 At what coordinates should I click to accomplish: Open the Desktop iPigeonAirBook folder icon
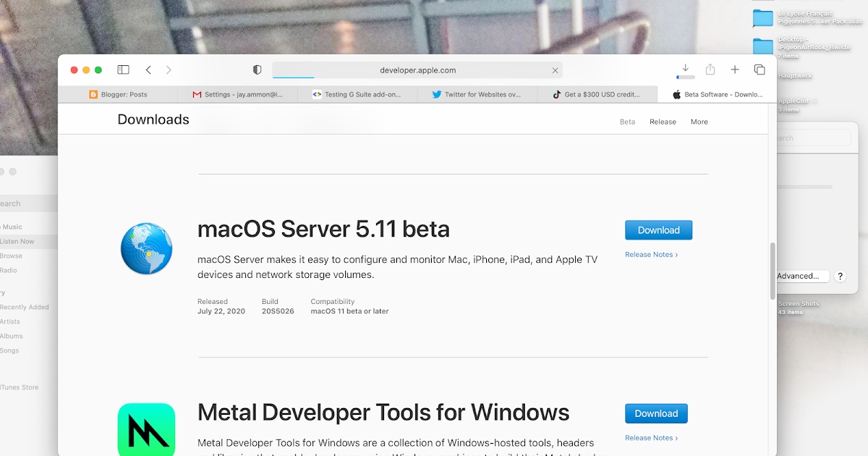click(x=763, y=47)
